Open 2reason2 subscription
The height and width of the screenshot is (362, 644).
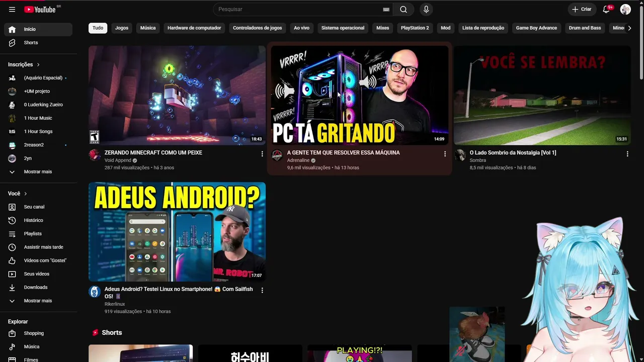click(x=38, y=145)
